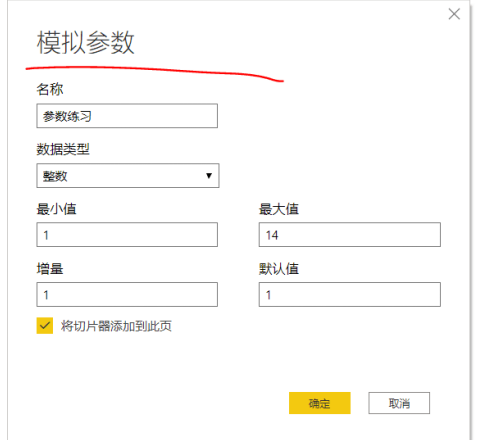Open the 整数 data type combo box
The height and width of the screenshot is (440, 482).
128,176
